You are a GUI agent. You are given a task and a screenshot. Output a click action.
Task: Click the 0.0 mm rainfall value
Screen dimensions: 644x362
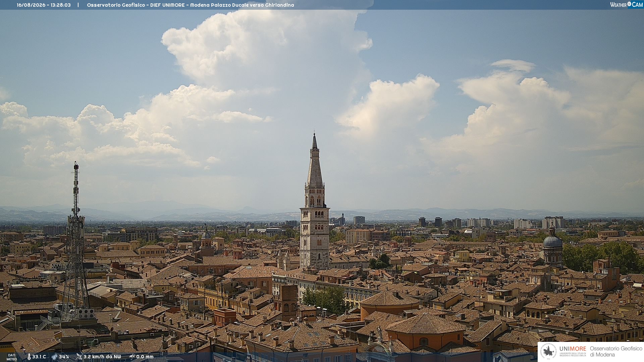tap(145, 357)
